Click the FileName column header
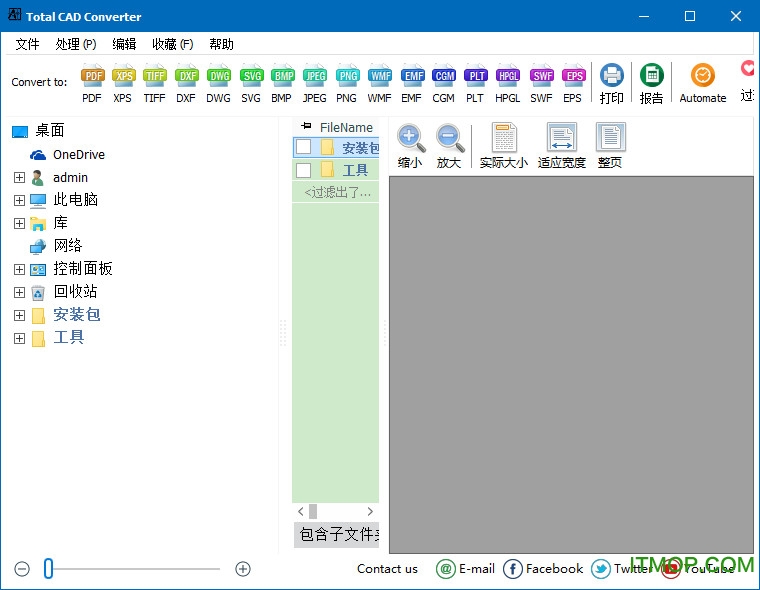Viewport: 760px width, 590px height. [x=346, y=128]
